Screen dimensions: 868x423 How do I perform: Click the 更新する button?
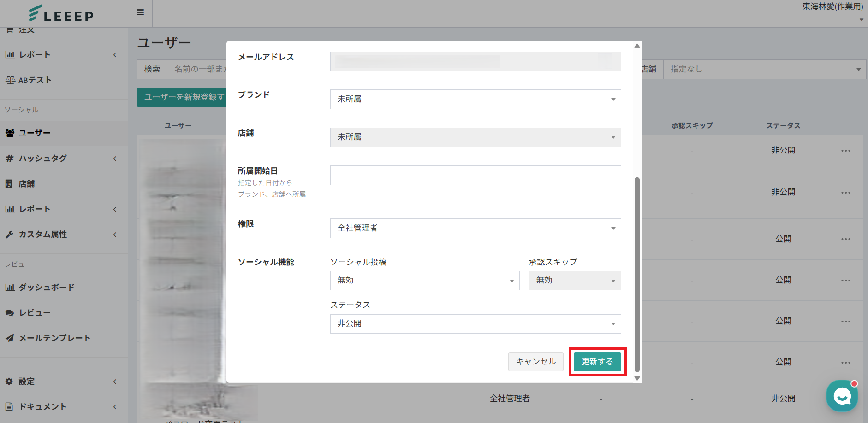[x=597, y=362]
